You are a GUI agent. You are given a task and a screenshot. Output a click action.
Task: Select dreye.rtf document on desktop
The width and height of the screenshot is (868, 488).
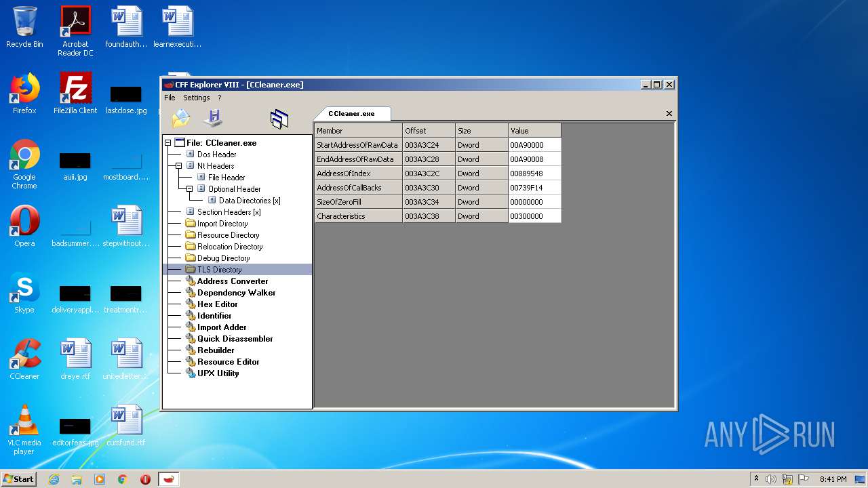tap(75, 359)
